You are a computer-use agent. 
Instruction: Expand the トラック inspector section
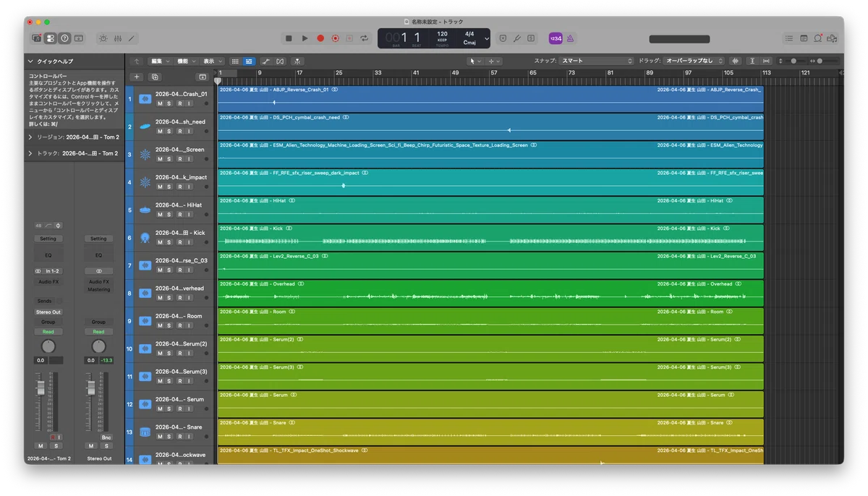coord(30,153)
